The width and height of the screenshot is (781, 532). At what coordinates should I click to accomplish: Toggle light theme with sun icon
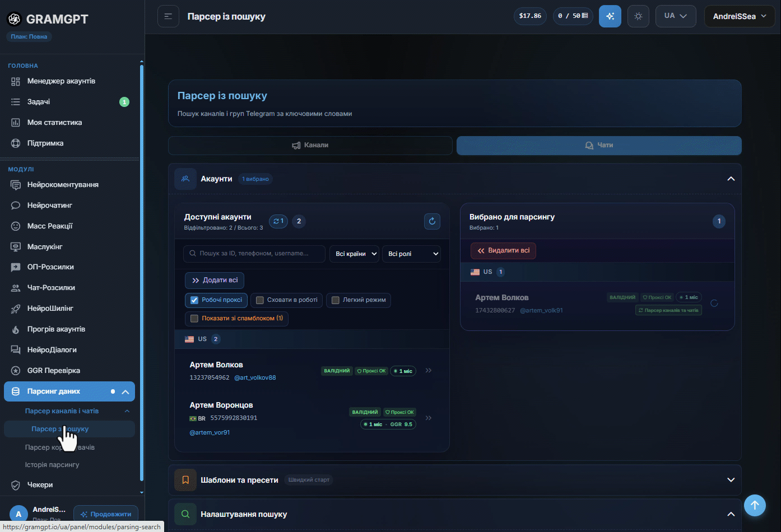pyautogui.click(x=638, y=16)
